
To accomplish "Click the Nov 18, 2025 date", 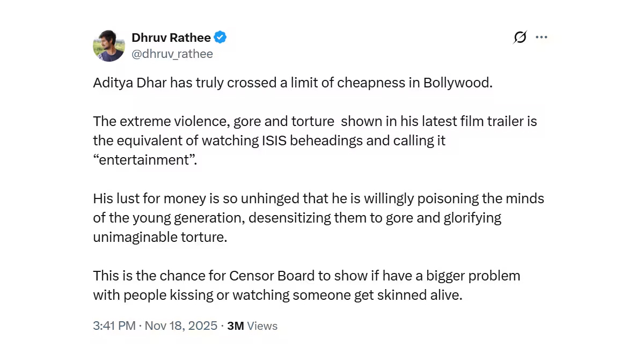I will click(x=180, y=326).
